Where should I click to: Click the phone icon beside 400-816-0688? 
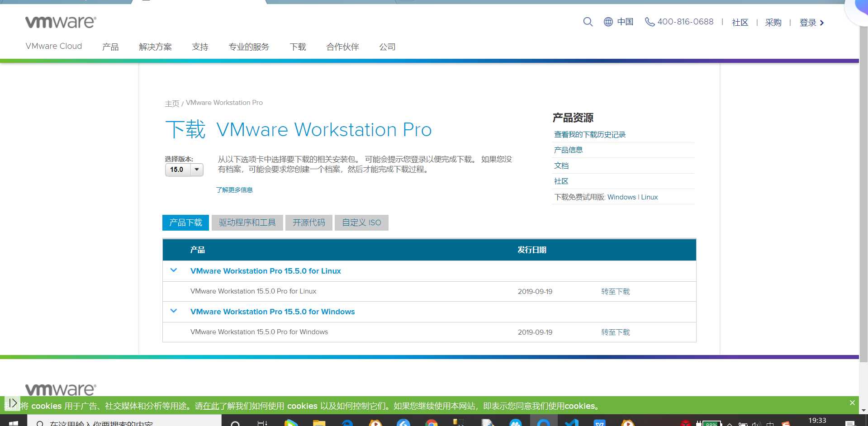click(650, 22)
